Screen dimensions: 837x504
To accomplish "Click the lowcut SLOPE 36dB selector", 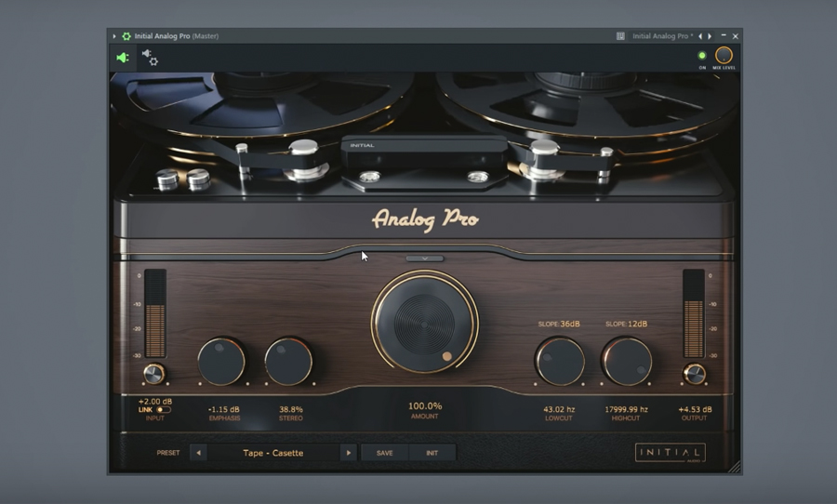I will [x=559, y=325].
